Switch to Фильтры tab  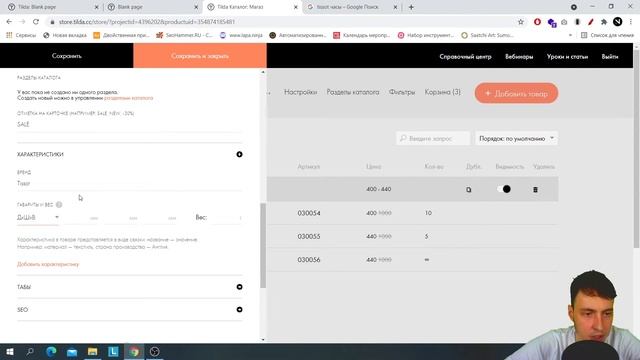tap(402, 92)
